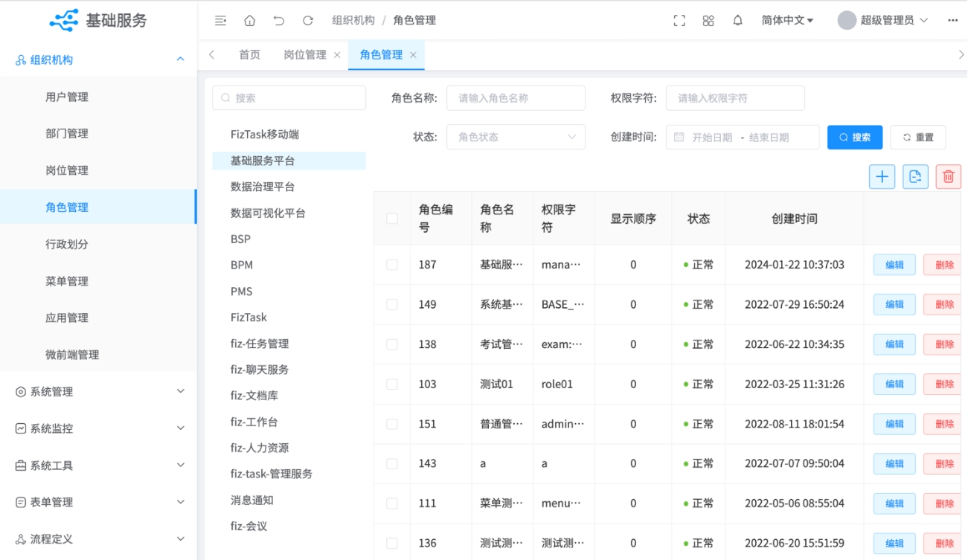Screen dimensions: 968x560
Task: Check row for role 103
Action: [392, 384]
